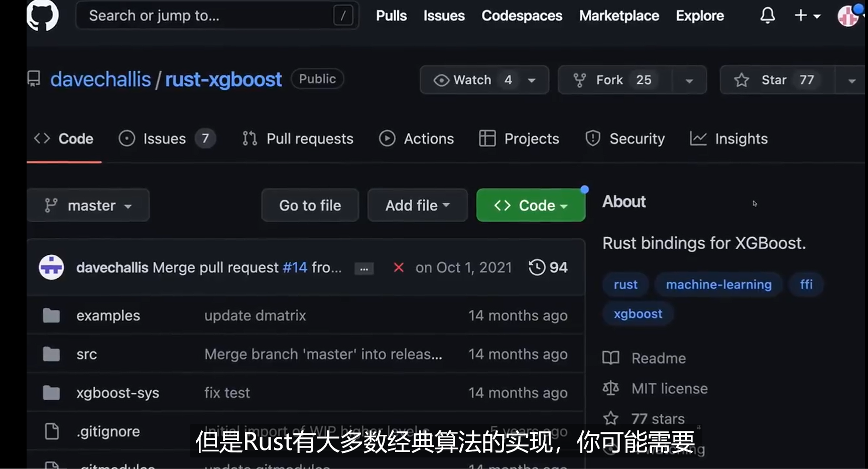Open the commit history clock icon
Image resolution: width=868 pixels, height=469 pixels.
pyautogui.click(x=537, y=267)
